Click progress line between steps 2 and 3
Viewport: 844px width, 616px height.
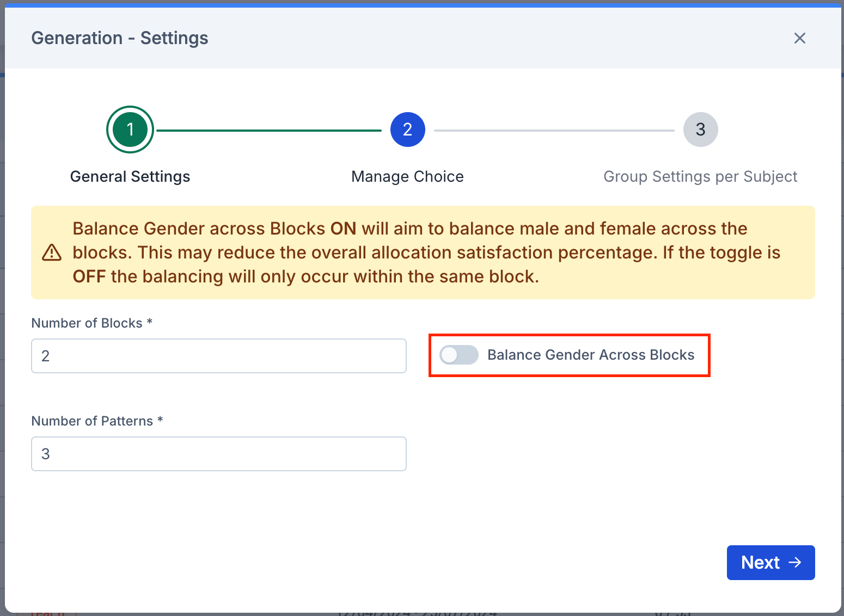coord(554,131)
